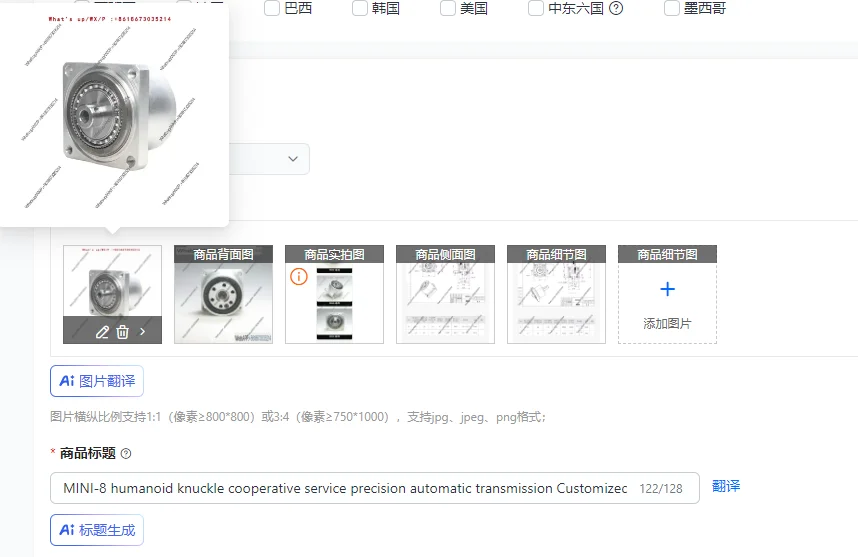The height and width of the screenshot is (557, 858).
Task: Focus the 商品标题 input field
Action: point(375,488)
